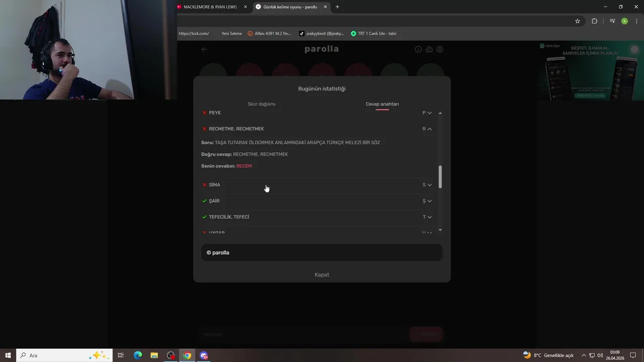Click the Bugünün istatistiği dialog title
Viewport: 644px width, 362px height.
pyautogui.click(x=322, y=88)
